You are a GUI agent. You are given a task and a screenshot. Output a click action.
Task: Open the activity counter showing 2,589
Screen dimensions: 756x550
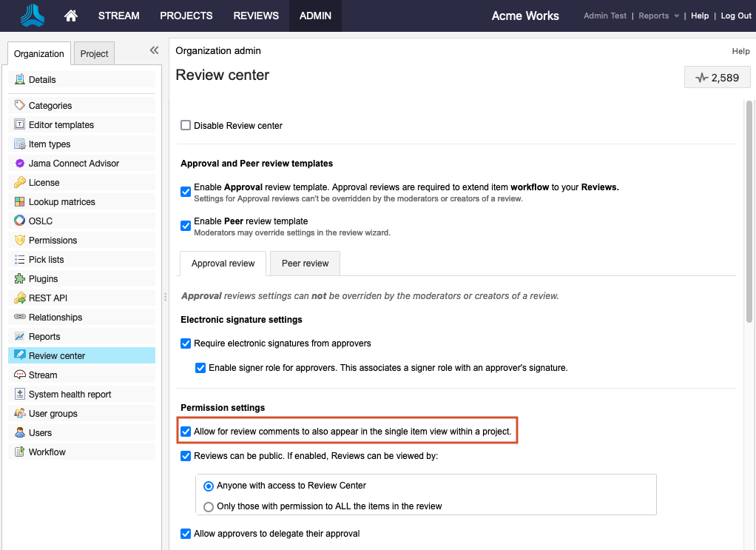coord(717,78)
